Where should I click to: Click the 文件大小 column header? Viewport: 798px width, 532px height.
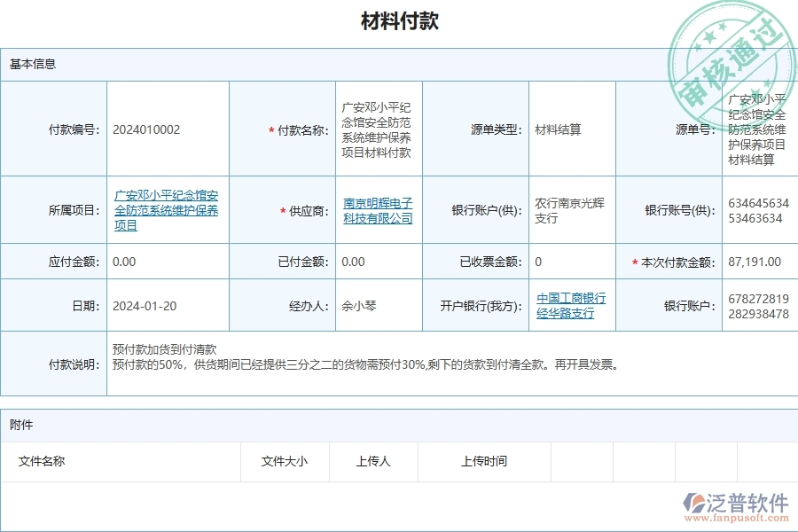click(x=284, y=461)
